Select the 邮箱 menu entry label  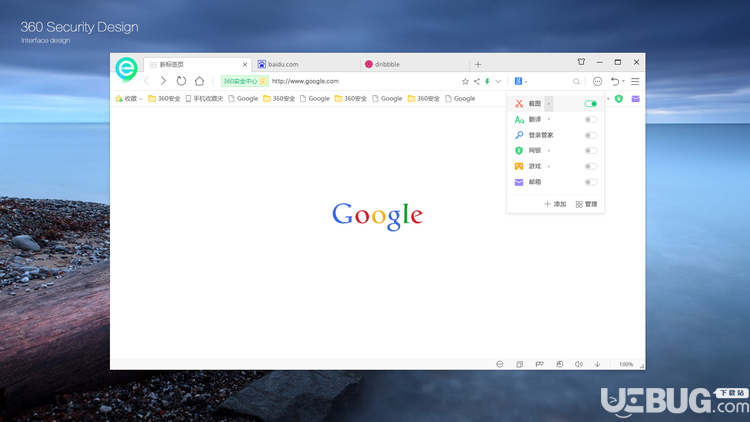click(535, 182)
